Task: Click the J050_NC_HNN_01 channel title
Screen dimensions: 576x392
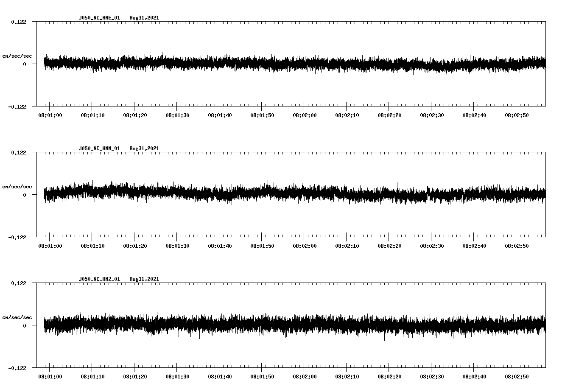Action: click(x=99, y=148)
